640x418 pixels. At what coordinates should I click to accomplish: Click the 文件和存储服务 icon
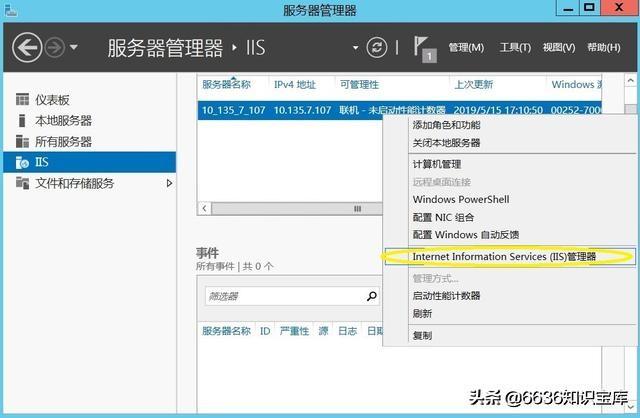[x=22, y=183]
